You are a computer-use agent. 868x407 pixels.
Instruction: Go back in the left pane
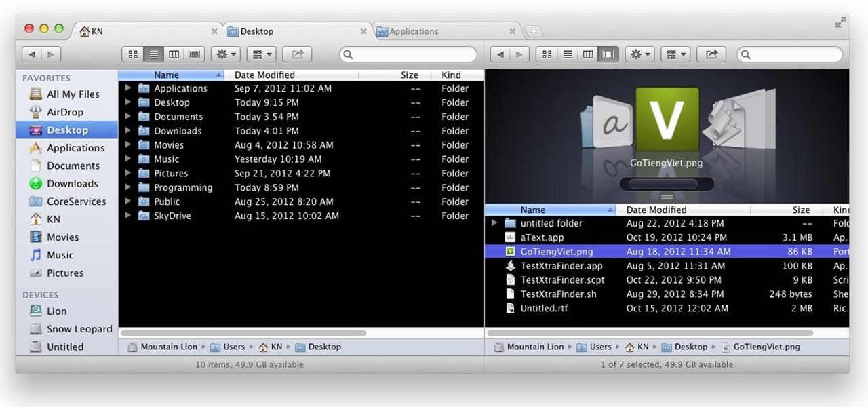32,54
